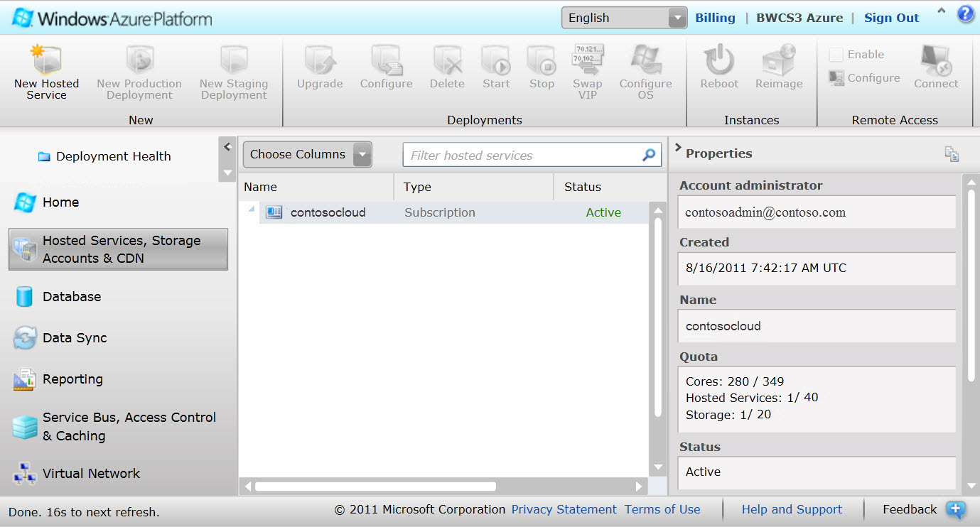980x527 pixels.
Task: Expand the contosocloud row triangle
Action: coord(251,208)
